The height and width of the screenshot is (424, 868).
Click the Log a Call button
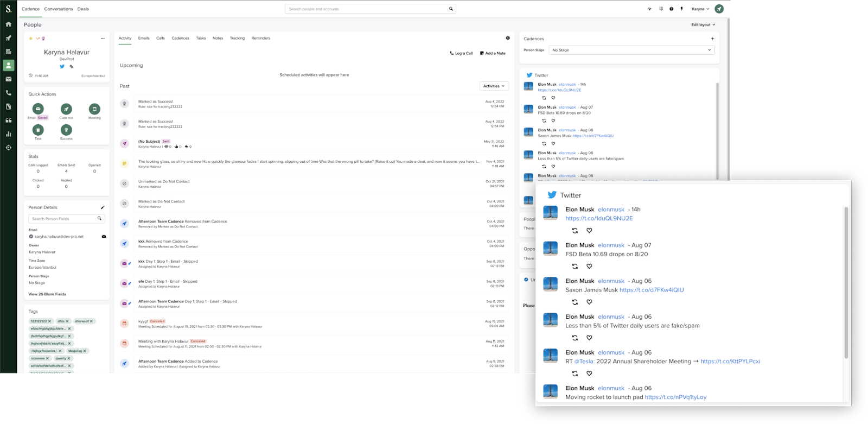click(461, 53)
